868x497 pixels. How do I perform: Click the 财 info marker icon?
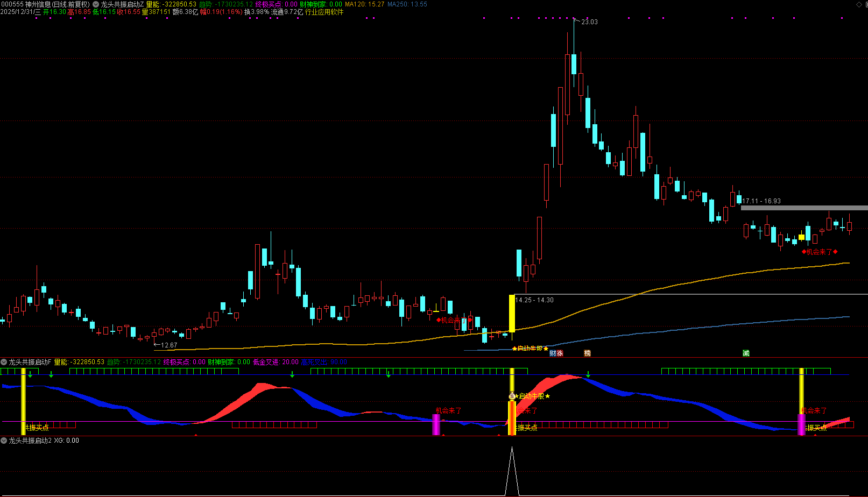(553, 353)
